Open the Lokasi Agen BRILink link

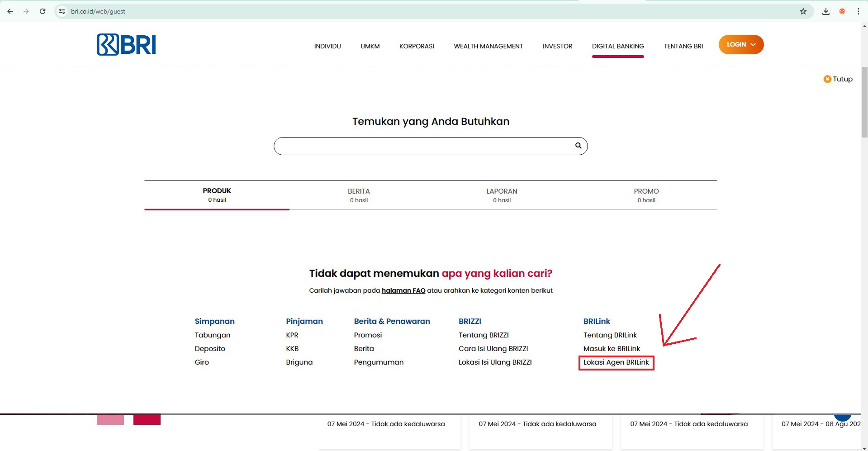pos(616,362)
